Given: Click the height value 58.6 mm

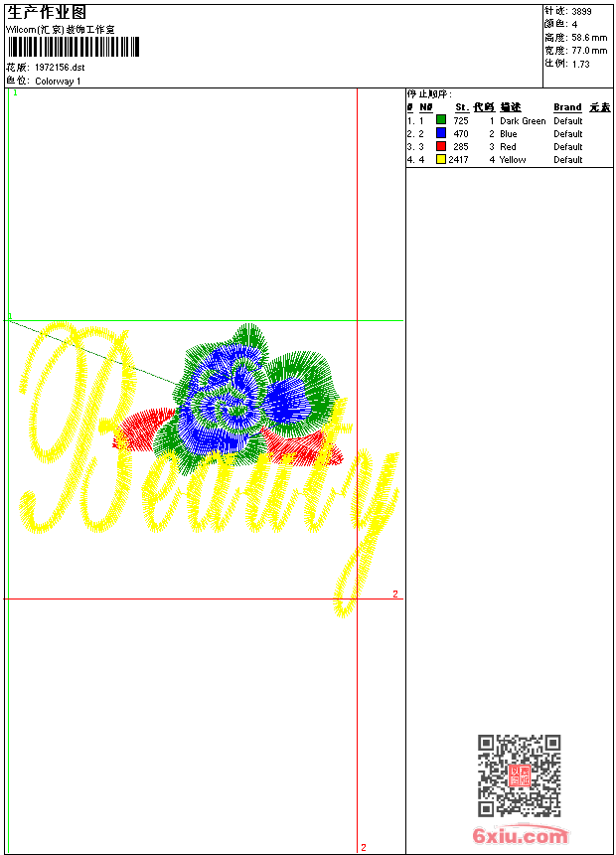Looking at the screenshot, I should coord(589,38).
